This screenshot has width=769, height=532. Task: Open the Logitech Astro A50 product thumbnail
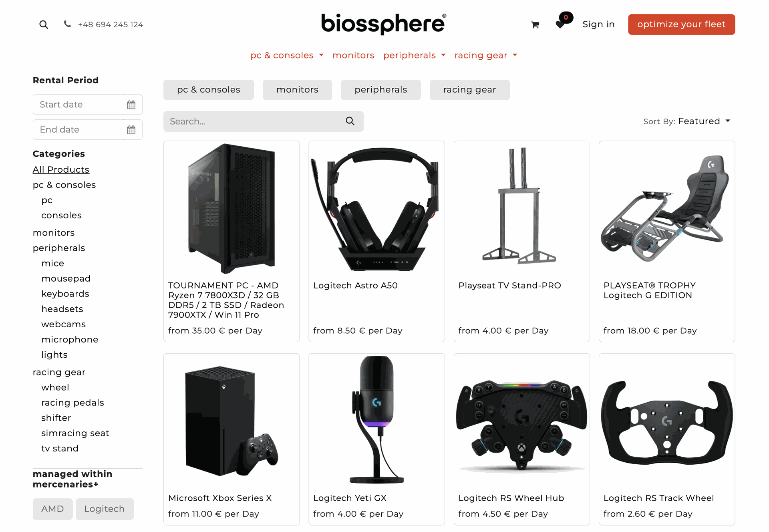coord(376,208)
